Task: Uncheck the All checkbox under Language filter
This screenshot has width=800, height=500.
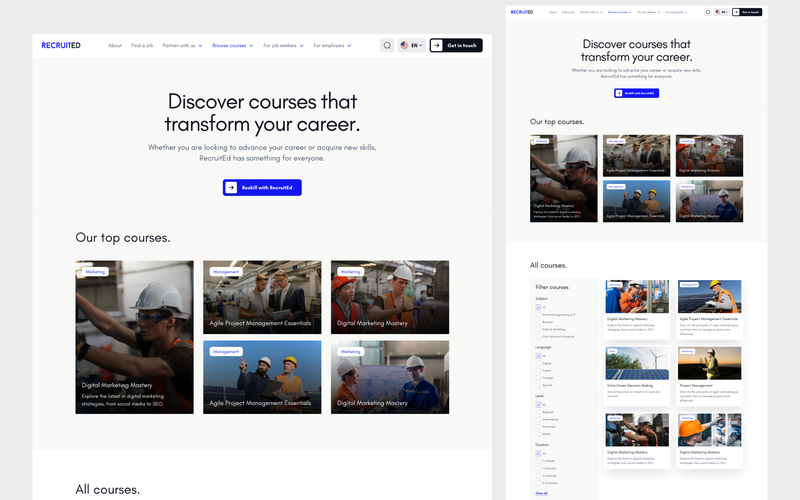Action: (538, 356)
